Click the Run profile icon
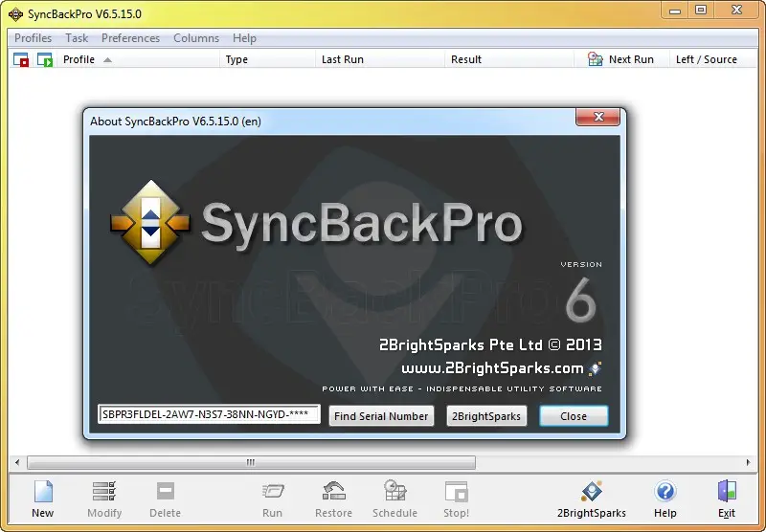Viewport: 766px width, 532px height. 272,492
